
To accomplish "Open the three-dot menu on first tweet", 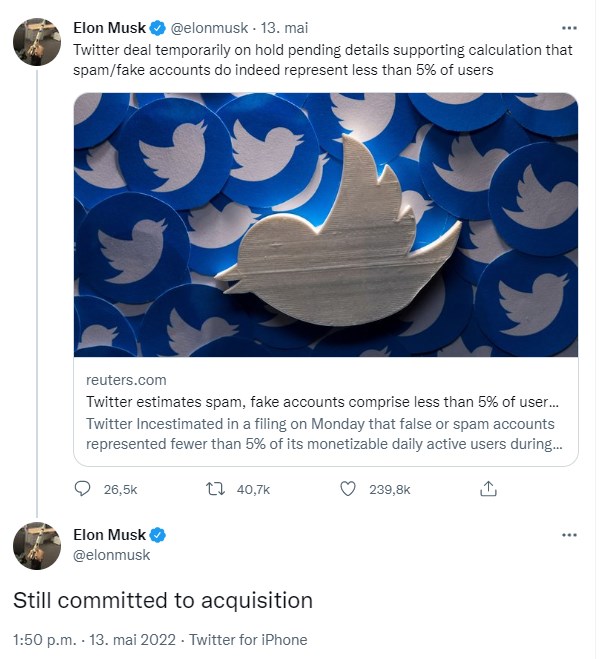I will coord(569,26).
